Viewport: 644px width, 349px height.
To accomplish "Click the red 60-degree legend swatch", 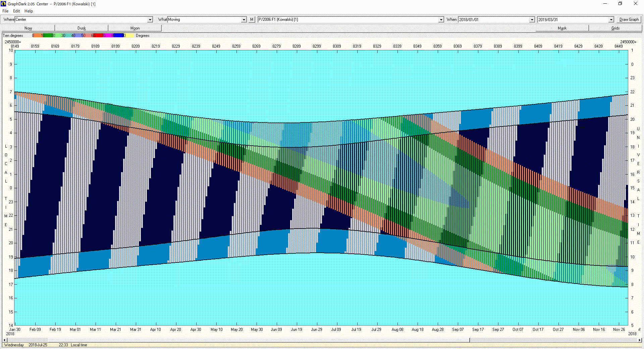I will pos(98,36).
